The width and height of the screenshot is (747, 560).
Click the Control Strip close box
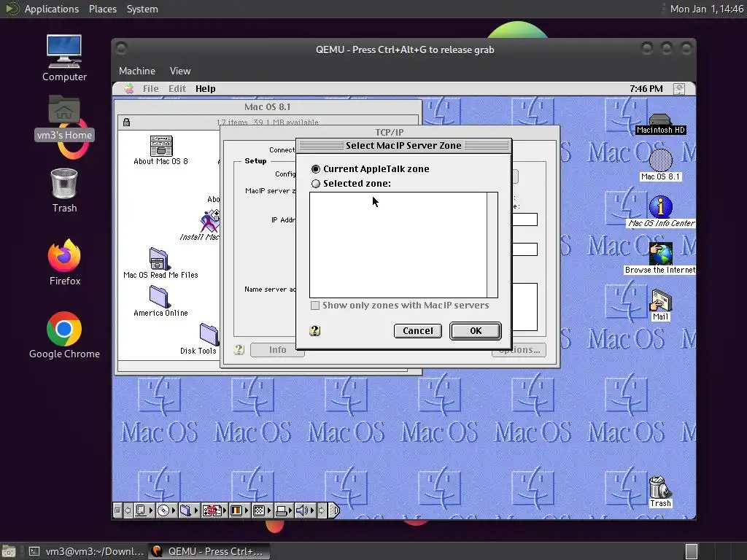117,511
